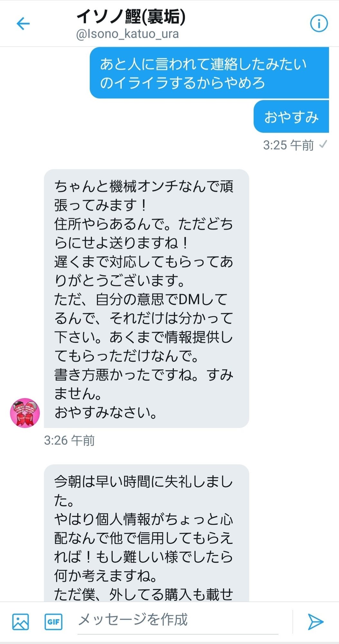Tap the delivered checkmark beside 3:25 午前
The width and height of the screenshot is (339, 644).
(x=323, y=145)
